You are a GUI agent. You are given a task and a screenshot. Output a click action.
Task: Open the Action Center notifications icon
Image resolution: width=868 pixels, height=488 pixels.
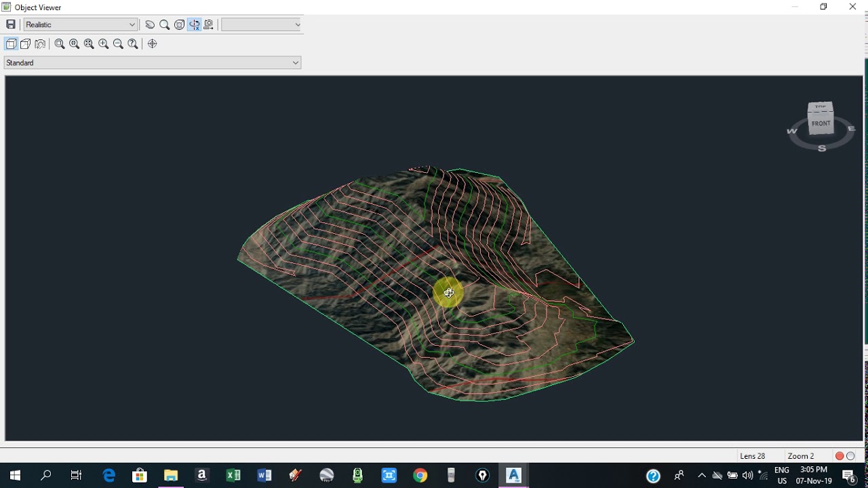tap(849, 476)
